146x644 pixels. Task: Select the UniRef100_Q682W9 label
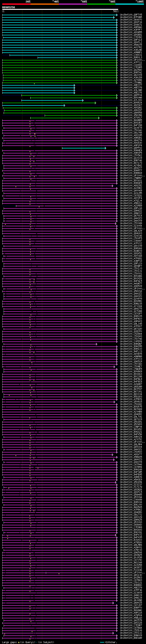coord(131,387)
